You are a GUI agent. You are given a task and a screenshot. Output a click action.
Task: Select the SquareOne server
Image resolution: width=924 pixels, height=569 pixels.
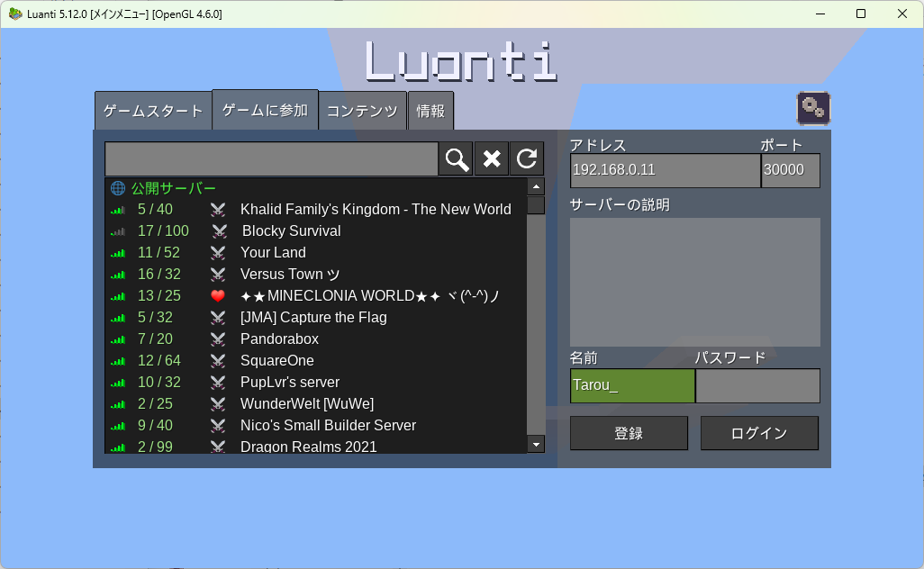[x=316, y=360]
